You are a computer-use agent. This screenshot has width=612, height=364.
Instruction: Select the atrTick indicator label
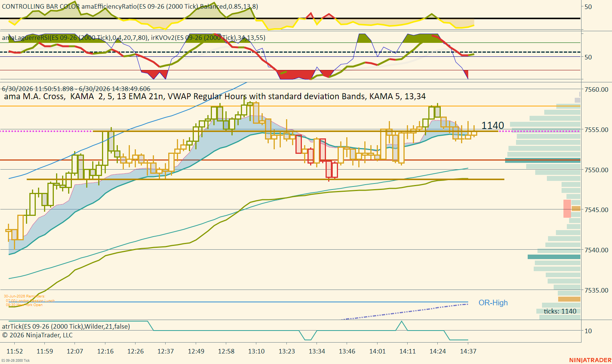[66, 326]
